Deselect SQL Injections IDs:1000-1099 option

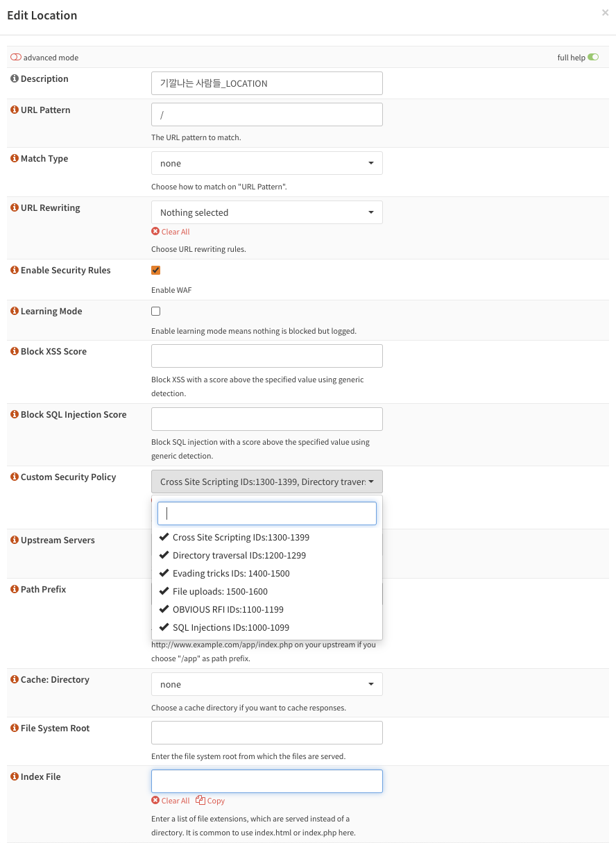tap(267, 628)
